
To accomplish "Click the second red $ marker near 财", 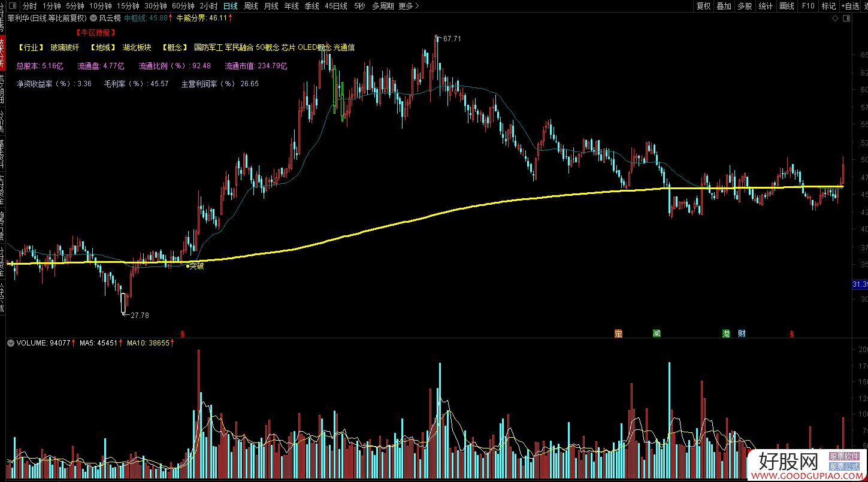I will [791, 334].
